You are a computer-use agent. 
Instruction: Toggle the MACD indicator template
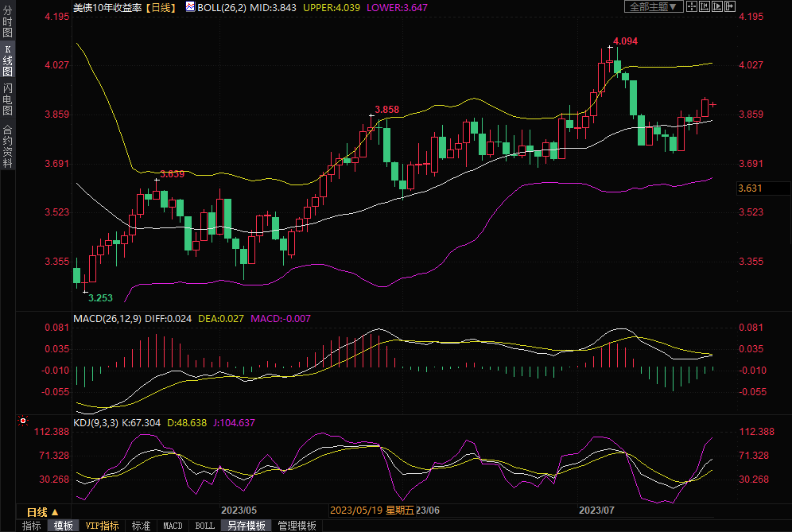173,526
